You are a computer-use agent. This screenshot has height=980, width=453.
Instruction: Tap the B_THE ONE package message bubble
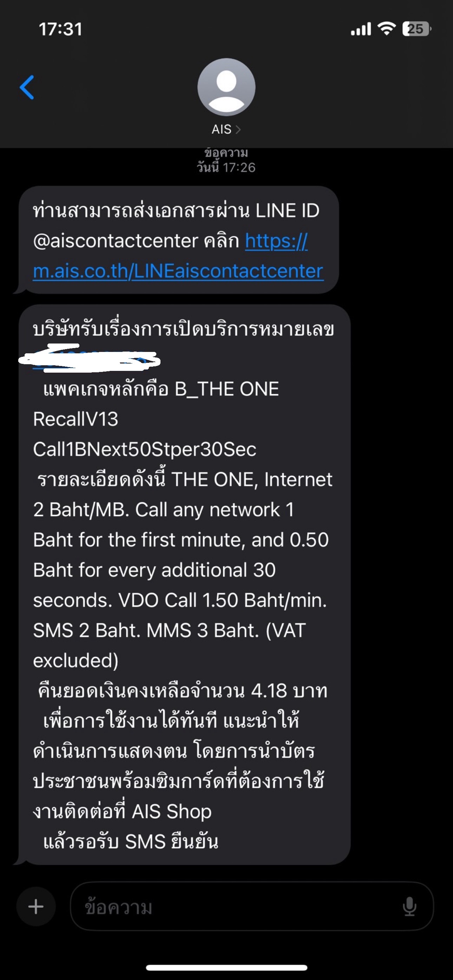pyautogui.click(x=184, y=584)
